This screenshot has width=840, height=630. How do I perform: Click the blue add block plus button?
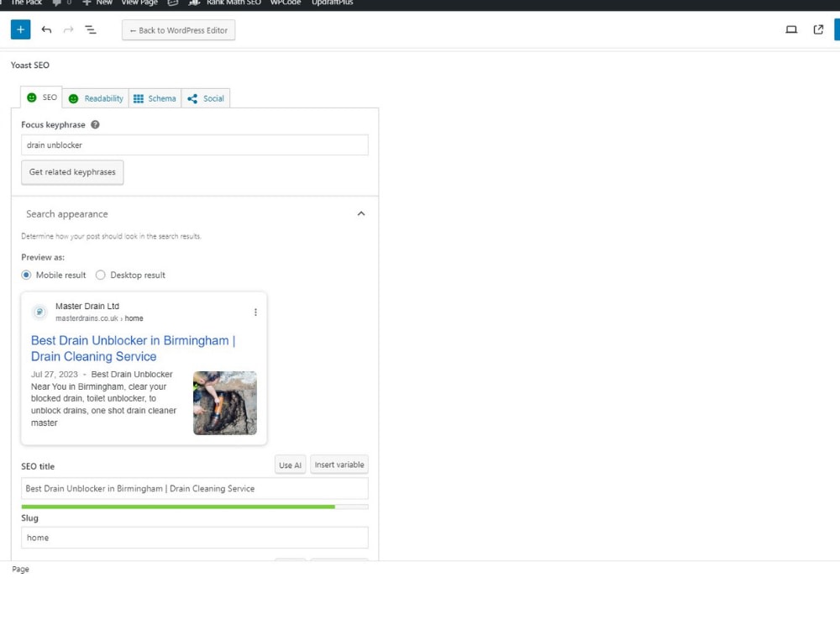(20, 30)
